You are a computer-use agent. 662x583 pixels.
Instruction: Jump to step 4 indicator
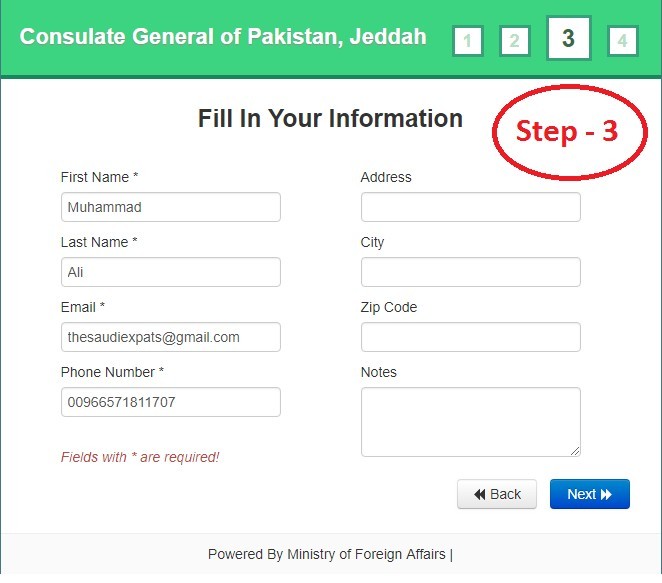coord(622,41)
